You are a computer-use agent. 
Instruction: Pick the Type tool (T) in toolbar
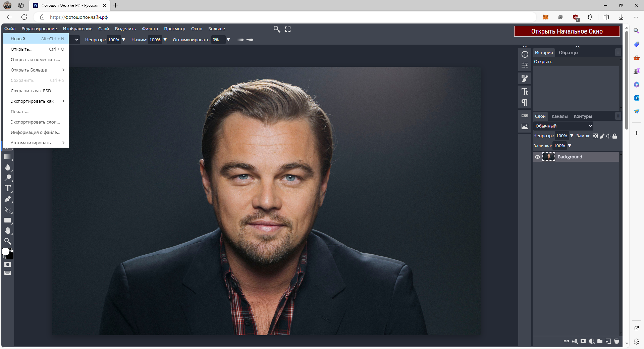click(x=8, y=189)
